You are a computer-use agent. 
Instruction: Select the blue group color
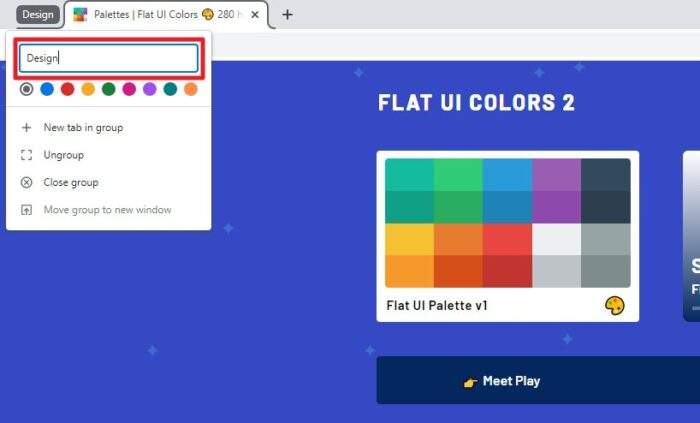pyautogui.click(x=47, y=89)
